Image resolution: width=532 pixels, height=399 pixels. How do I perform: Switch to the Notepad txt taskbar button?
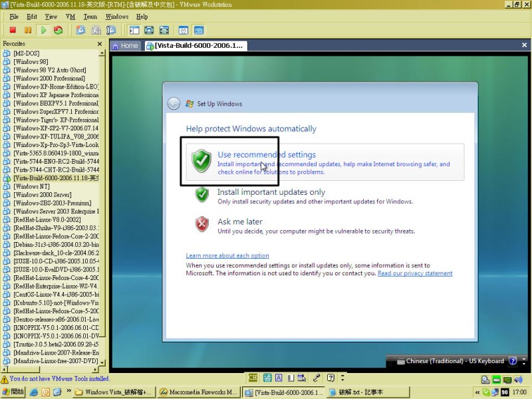tap(368, 392)
